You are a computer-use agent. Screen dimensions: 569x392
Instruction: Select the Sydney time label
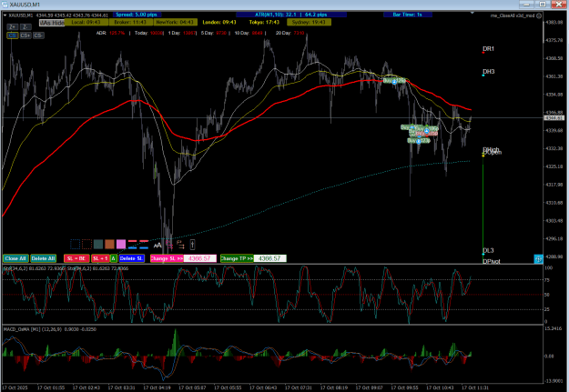(x=310, y=22)
